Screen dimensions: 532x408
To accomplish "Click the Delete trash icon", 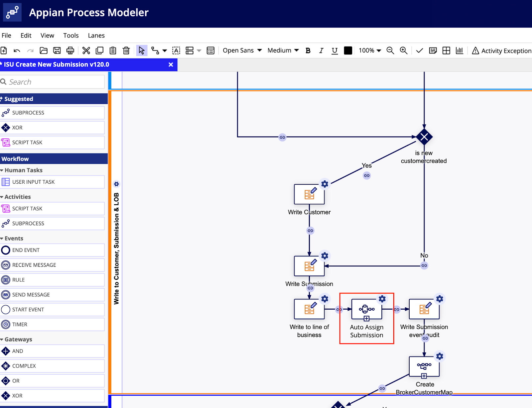I will (x=126, y=51).
